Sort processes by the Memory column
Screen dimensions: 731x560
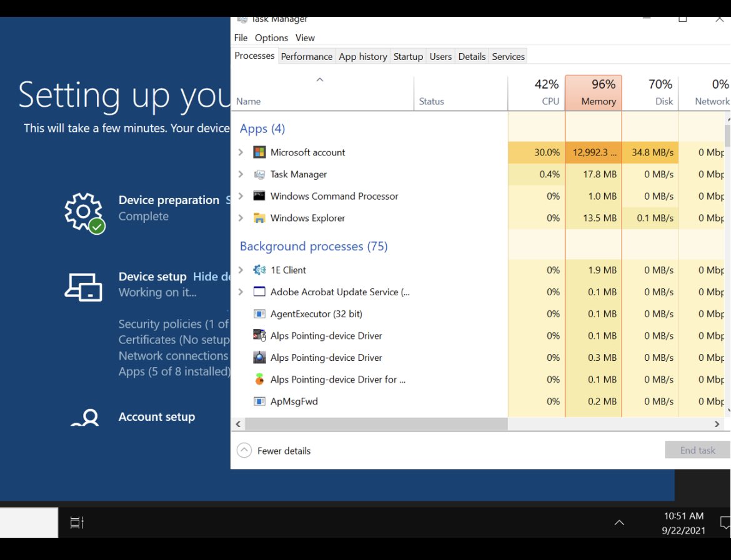(x=594, y=92)
